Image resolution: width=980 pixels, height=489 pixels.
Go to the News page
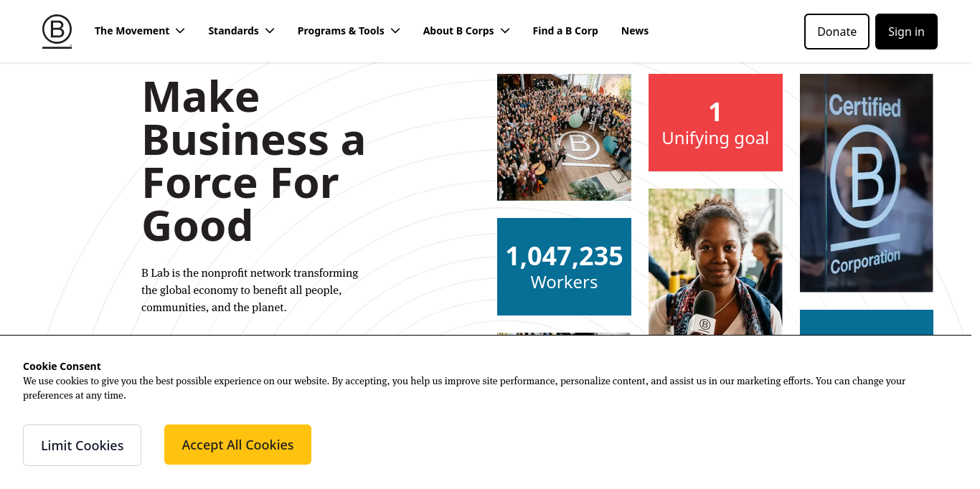point(635,31)
